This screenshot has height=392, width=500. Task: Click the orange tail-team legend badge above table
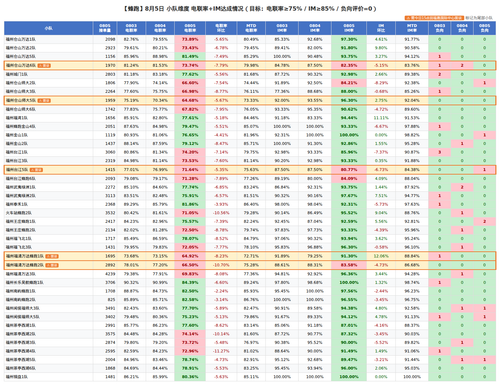[434, 18]
